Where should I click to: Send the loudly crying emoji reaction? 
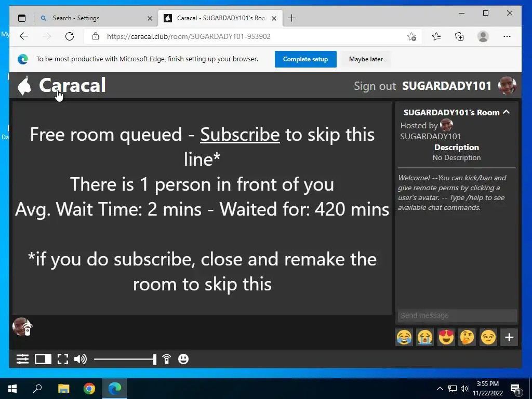click(x=425, y=337)
